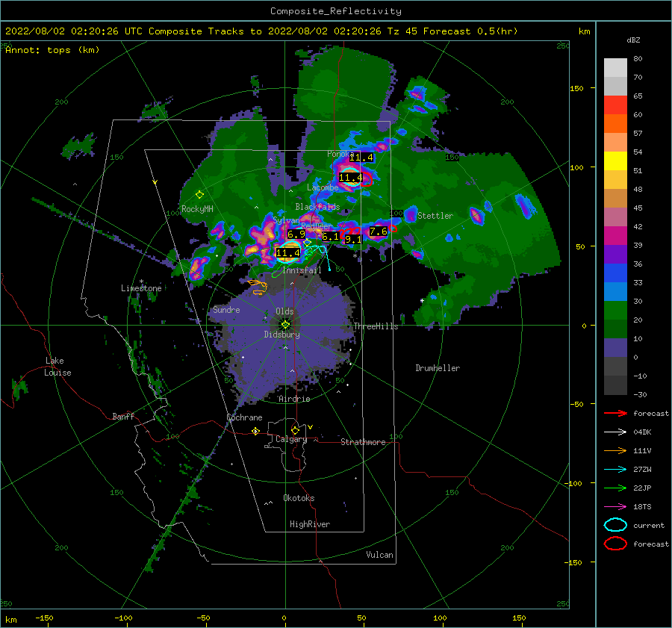Click the yellow diamond marker below Cochrane
The height and width of the screenshot is (628, 672).
pyautogui.click(x=255, y=432)
